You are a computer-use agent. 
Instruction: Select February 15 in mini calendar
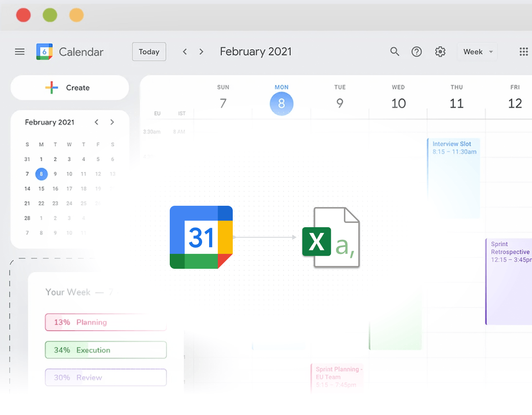[41, 189]
